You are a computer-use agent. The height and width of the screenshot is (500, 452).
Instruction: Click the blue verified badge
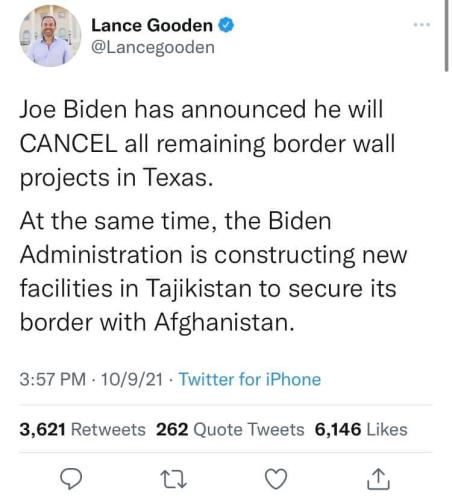tap(226, 25)
